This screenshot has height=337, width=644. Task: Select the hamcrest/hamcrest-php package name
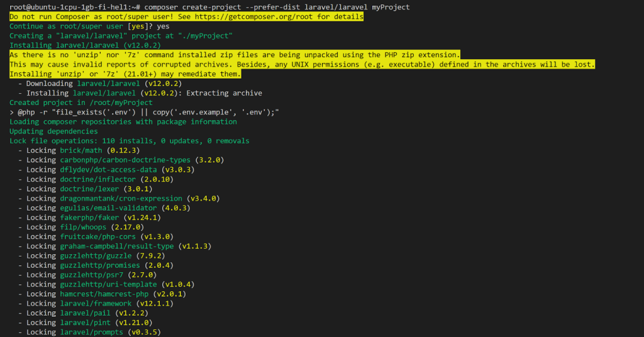pos(104,294)
